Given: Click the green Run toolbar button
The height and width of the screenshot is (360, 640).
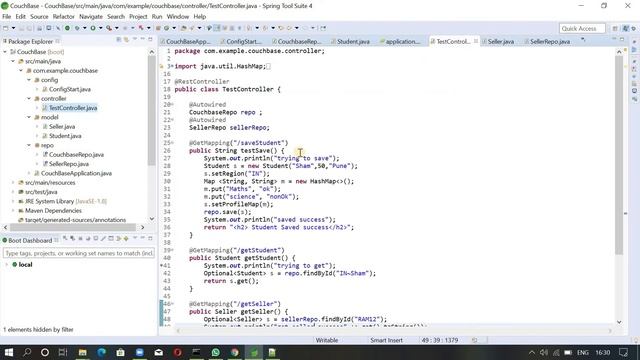Looking at the screenshot, I should (93, 28).
